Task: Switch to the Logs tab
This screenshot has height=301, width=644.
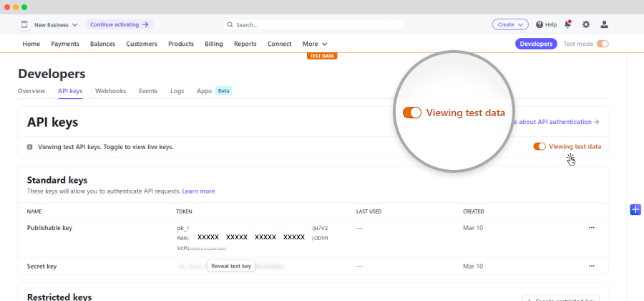Action: [x=177, y=91]
